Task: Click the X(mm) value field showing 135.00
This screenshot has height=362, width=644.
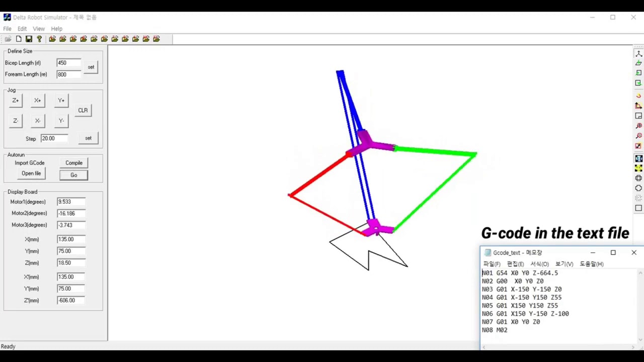Action: point(71,239)
